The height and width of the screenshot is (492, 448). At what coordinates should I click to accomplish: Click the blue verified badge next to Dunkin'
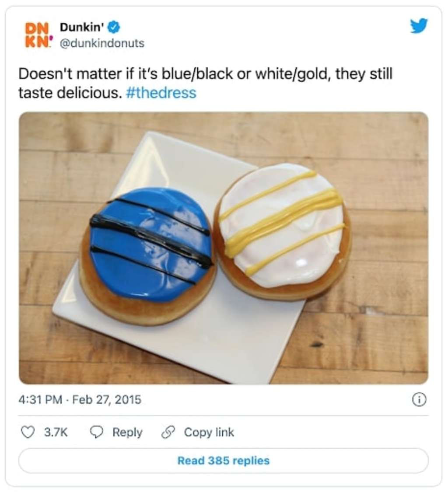114,26
